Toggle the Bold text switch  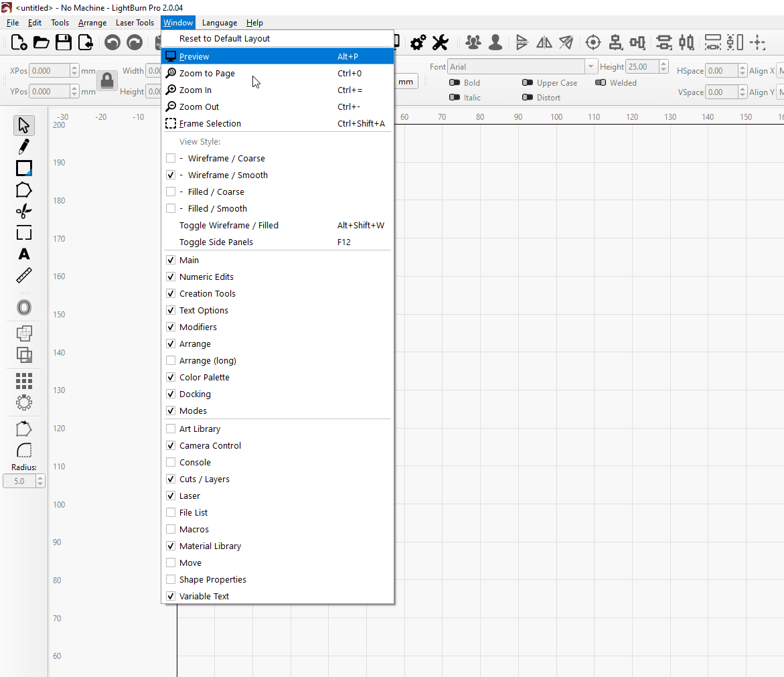point(455,82)
